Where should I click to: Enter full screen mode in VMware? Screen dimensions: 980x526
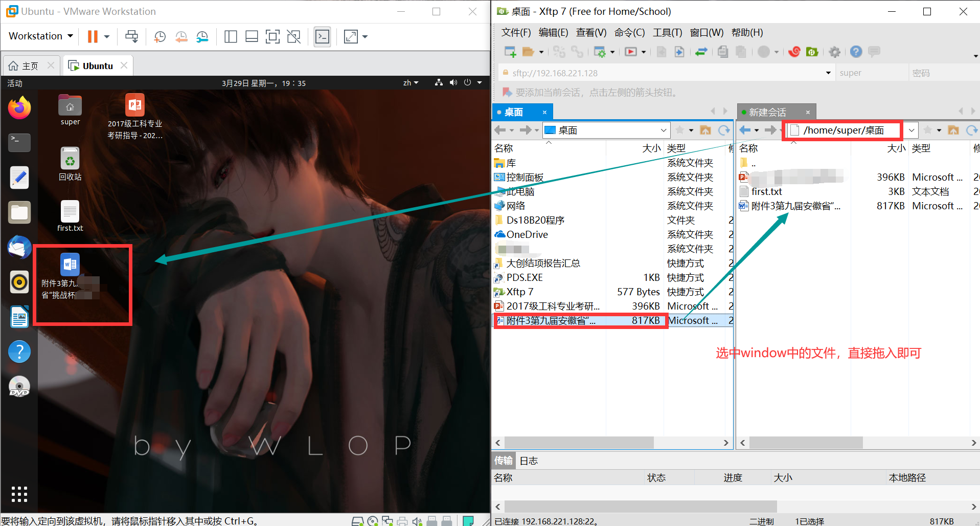(x=350, y=36)
